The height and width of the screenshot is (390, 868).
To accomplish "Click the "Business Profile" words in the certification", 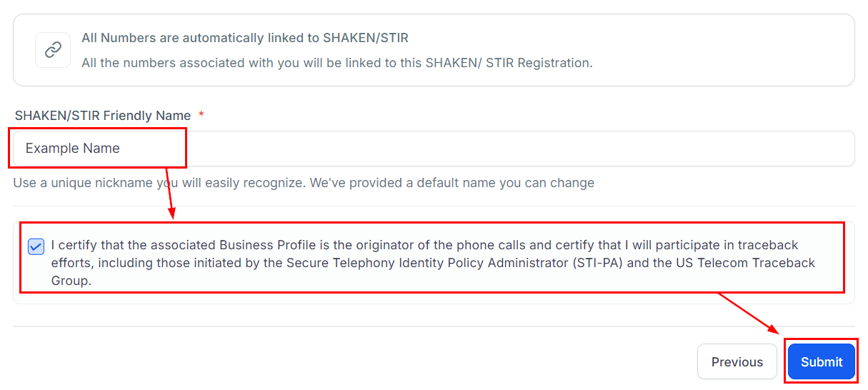I will pos(266,245).
